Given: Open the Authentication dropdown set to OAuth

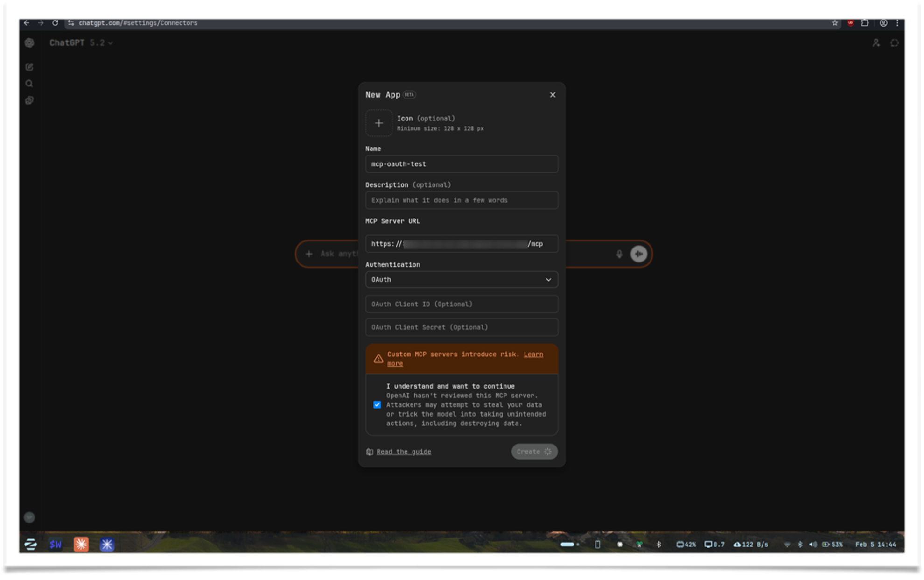Looking at the screenshot, I should [462, 279].
